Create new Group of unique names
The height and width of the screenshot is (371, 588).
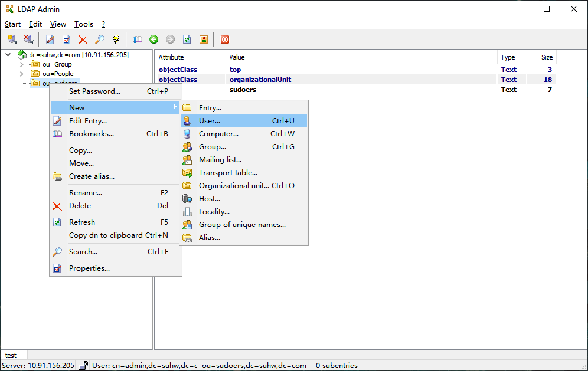[x=244, y=225]
